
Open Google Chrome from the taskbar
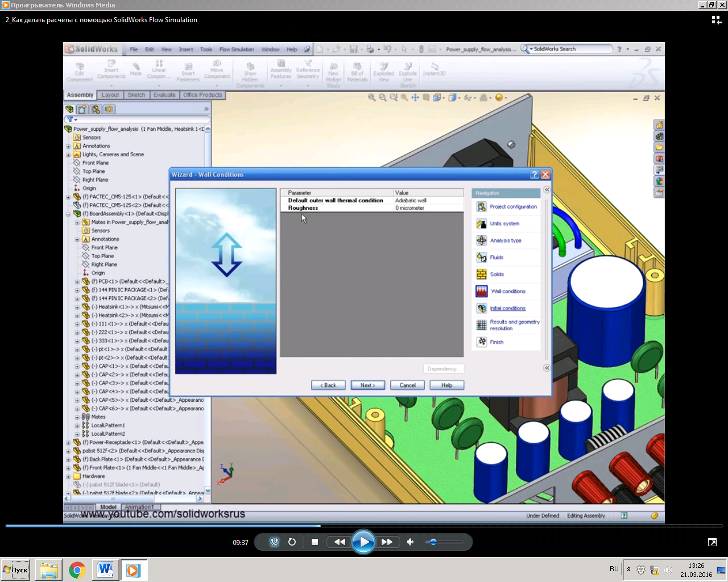77,569
